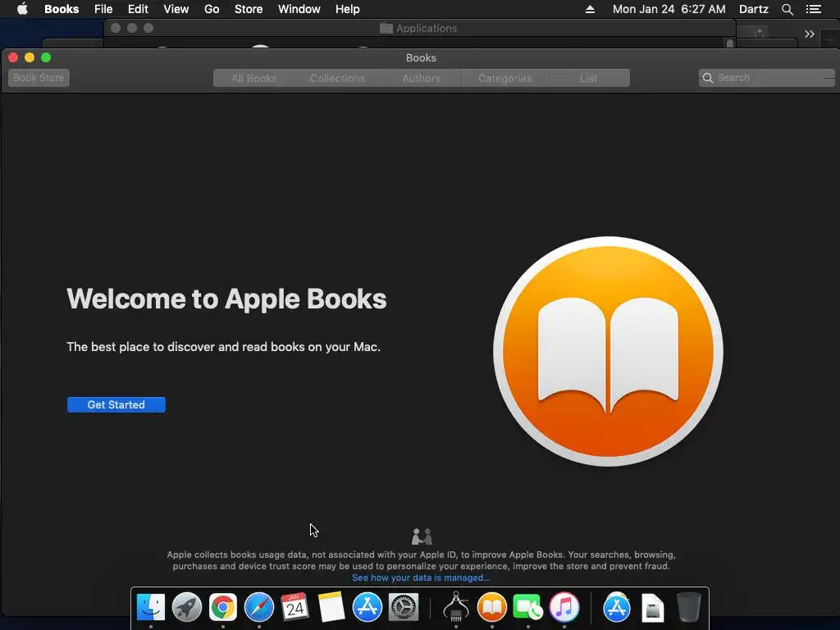Click the Applications folder icon in Finder title

click(386, 29)
